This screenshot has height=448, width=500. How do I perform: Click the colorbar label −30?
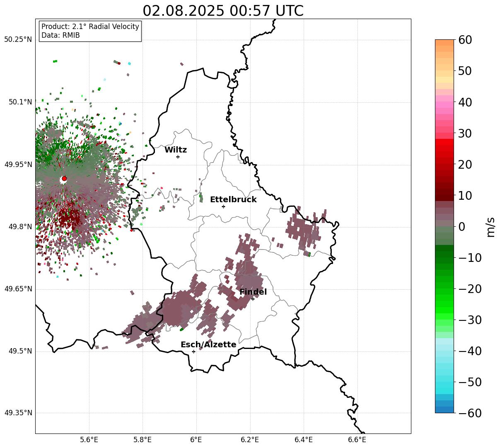(x=469, y=320)
